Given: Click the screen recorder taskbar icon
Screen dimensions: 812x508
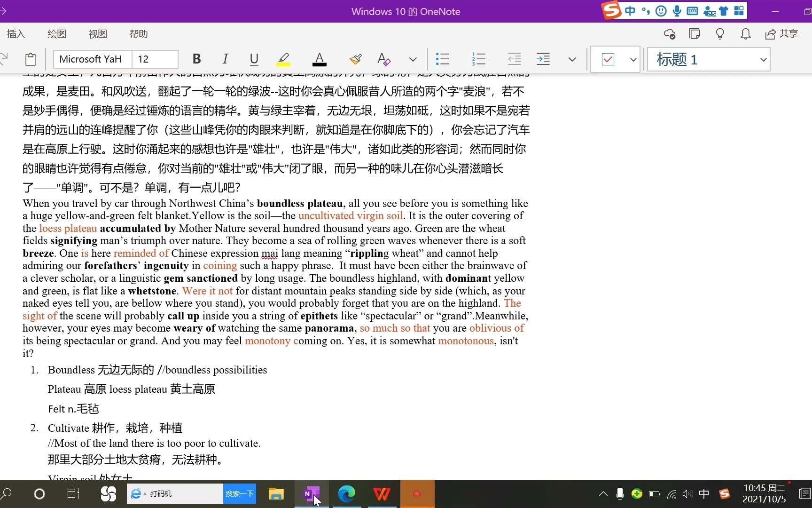Looking at the screenshot, I should pos(417,494).
